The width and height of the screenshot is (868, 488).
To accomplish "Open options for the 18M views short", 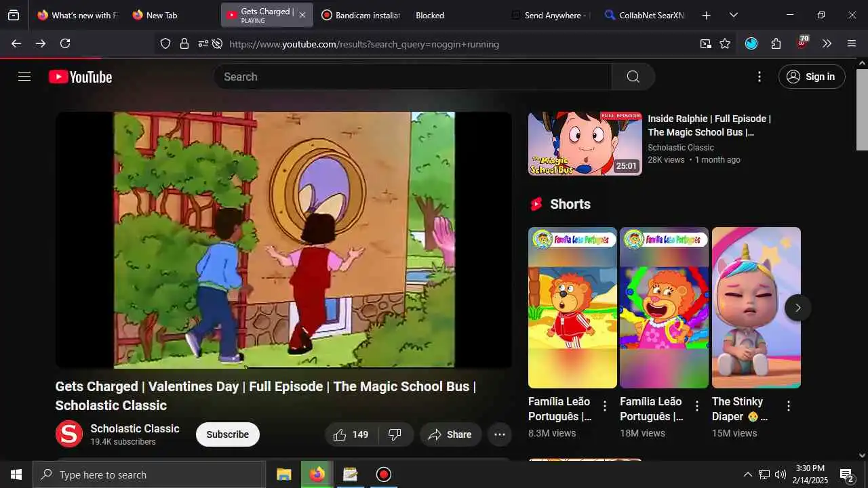I will [696, 406].
